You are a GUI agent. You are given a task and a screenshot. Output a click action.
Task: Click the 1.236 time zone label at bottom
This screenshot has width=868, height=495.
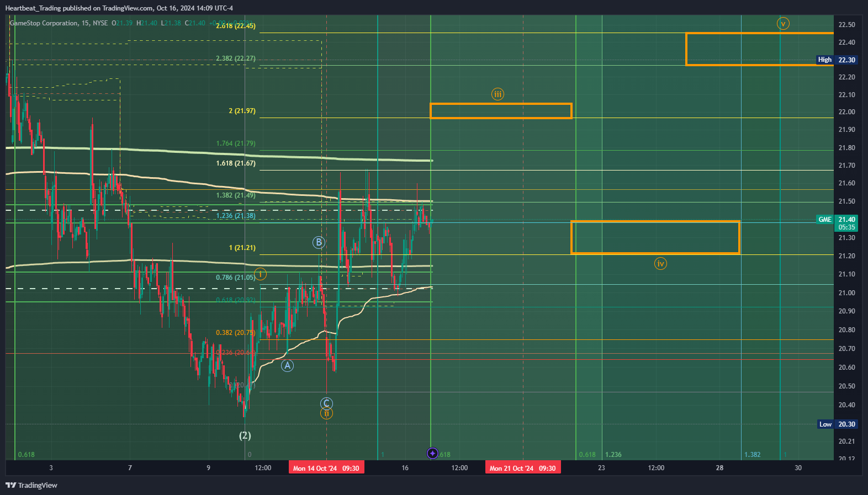click(613, 455)
